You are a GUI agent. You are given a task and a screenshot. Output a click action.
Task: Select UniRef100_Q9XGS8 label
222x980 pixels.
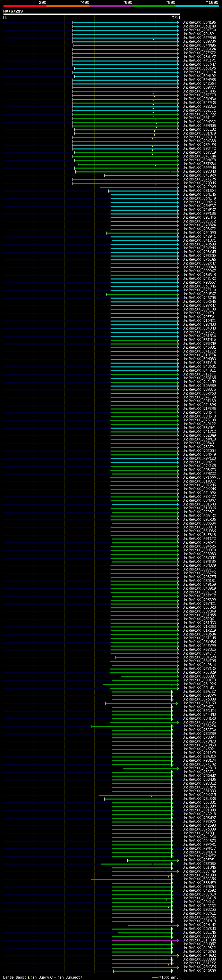click(x=199, y=141)
